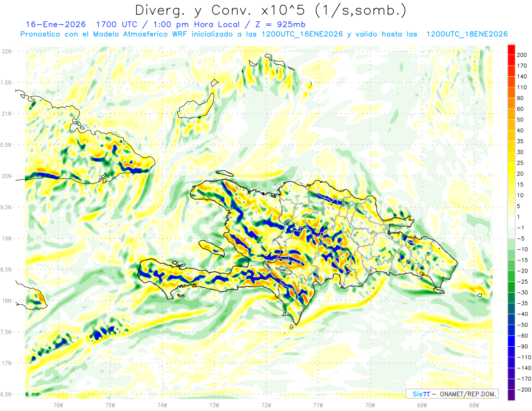Click the '-170' color scale value
532x411 pixels.
[524, 379]
